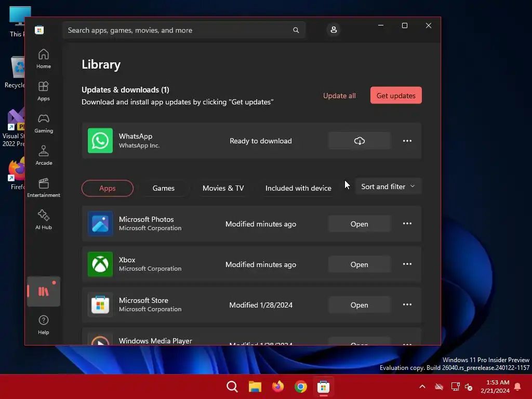The image size is (532, 399).
Task: Open taskbar Search
Action: point(232,387)
